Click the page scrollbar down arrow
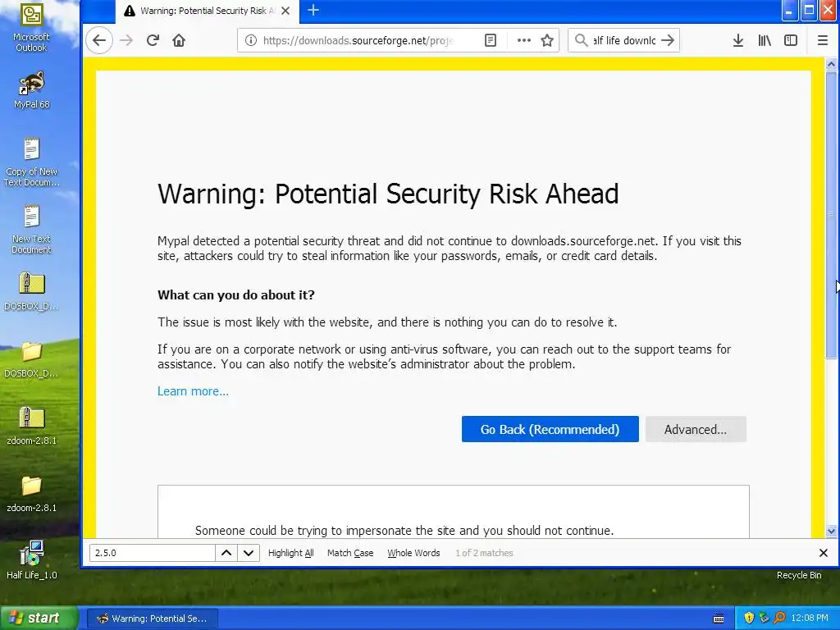The image size is (840, 630). coord(831,531)
